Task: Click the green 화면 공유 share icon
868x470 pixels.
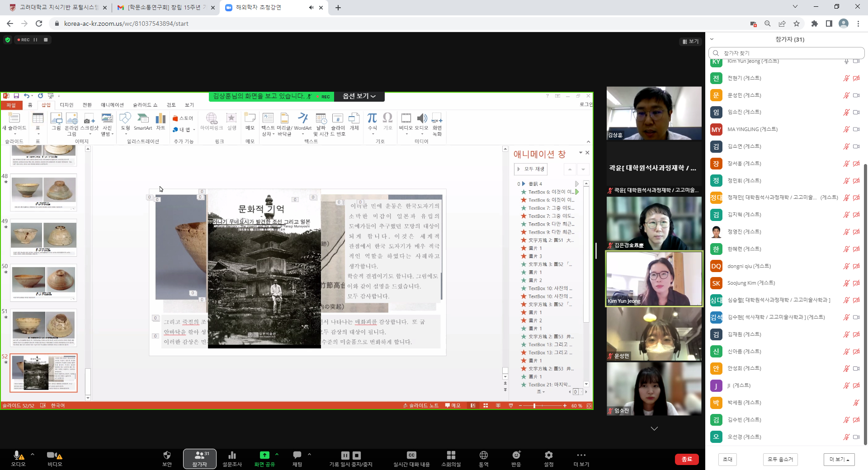Action: click(264, 456)
